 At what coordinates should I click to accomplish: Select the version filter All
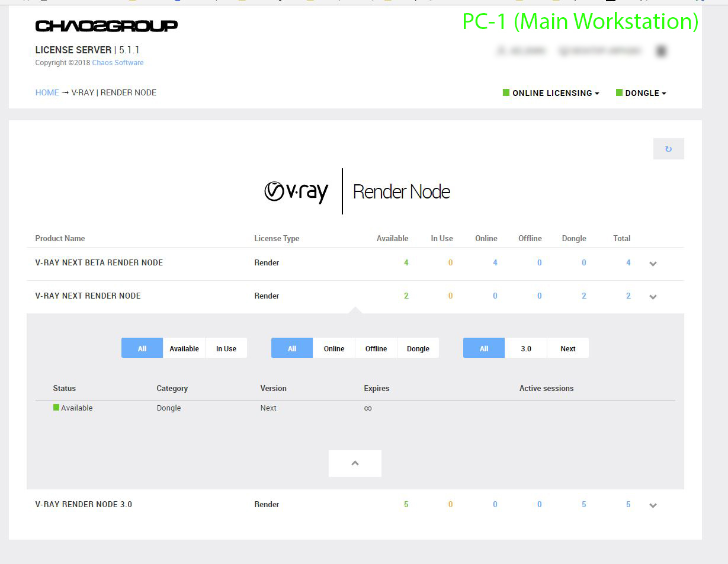[x=484, y=348]
